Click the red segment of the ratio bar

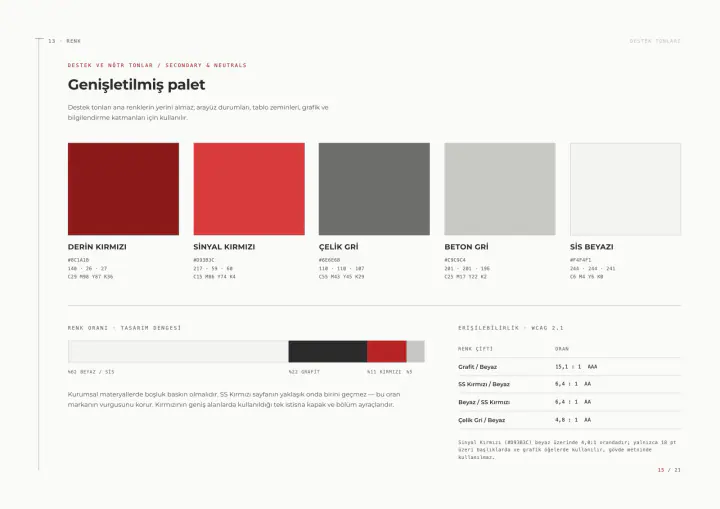pos(387,351)
